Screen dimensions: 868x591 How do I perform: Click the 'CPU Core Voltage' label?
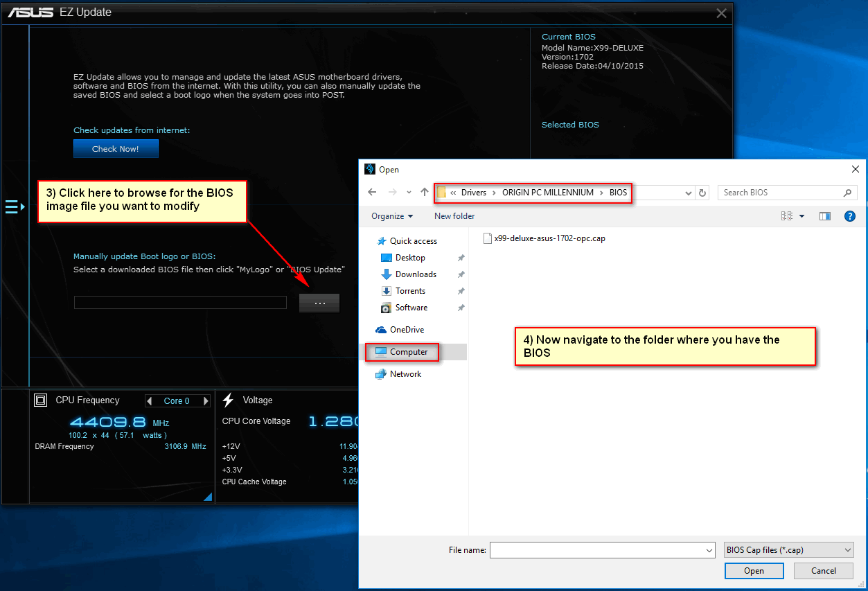256,421
